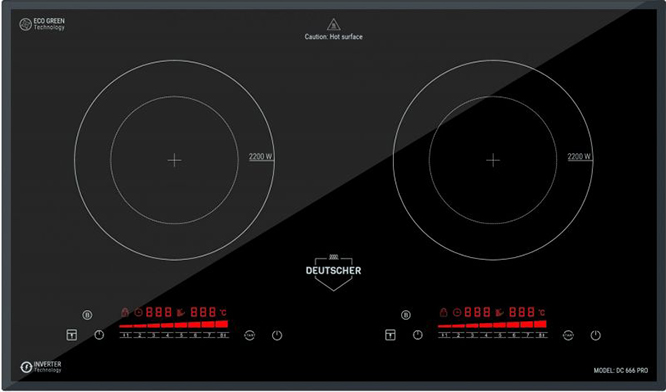Tap right zone round dial icon beside T box

pos(418,335)
